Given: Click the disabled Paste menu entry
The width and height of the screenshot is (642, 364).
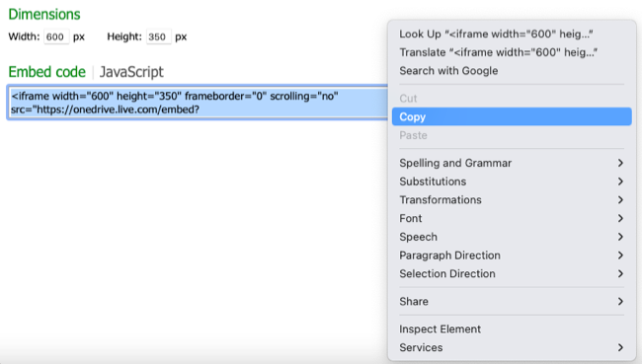Looking at the screenshot, I should [512, 135].
